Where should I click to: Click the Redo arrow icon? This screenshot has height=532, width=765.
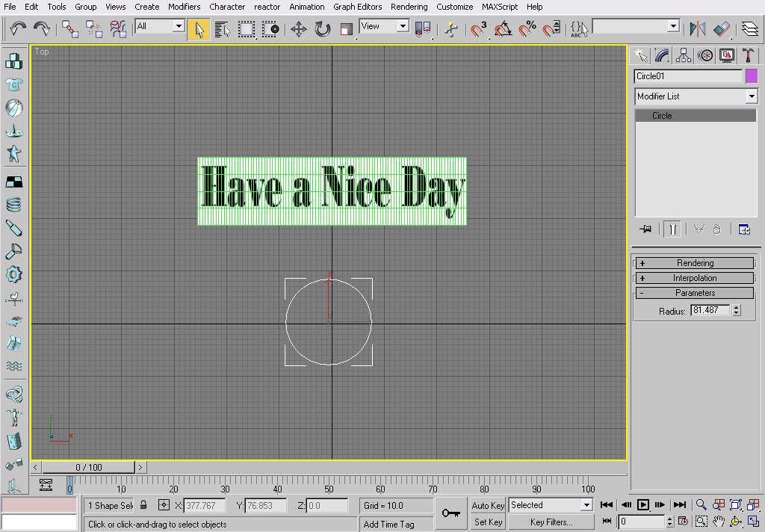tap(42, 29)
